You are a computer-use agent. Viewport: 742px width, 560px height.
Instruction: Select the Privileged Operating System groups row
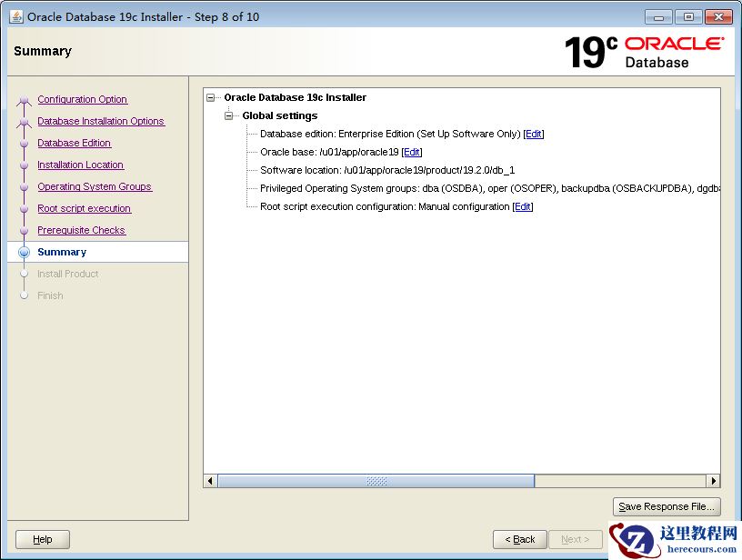pyautogui.click(x=490, y=188)
